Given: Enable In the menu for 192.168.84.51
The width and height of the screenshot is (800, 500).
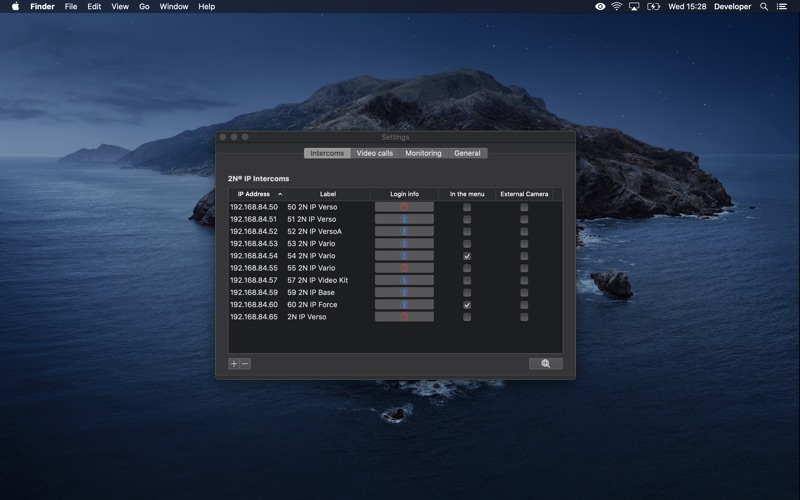Looking at the screenshot, I should [x=467, y=219].
